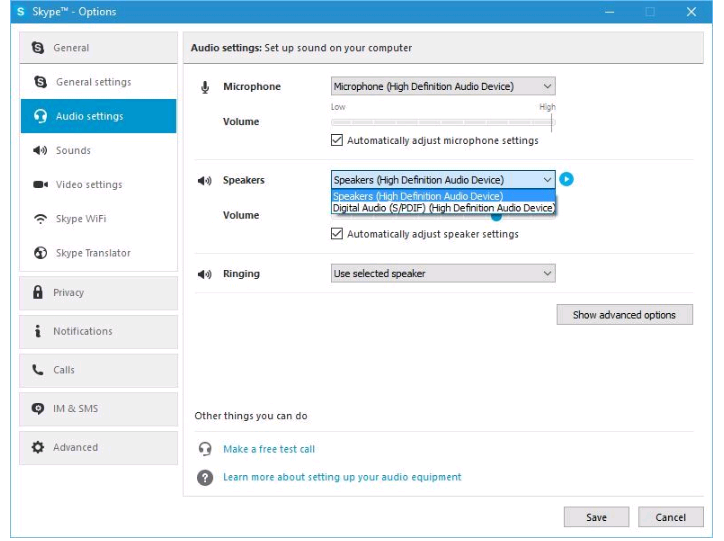Open the General section in sidebar
The height and width of the screenshot is (541, 724).
click(98, 48)
